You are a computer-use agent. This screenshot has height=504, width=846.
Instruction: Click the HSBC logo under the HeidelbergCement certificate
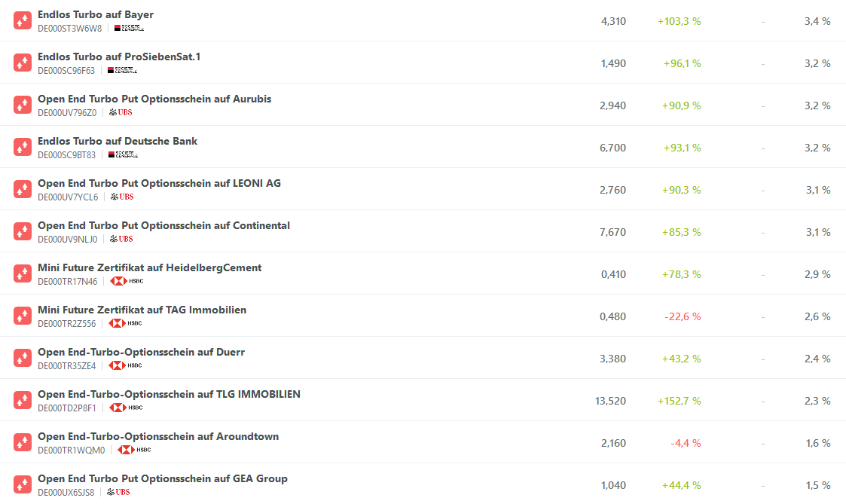(127, 281)
